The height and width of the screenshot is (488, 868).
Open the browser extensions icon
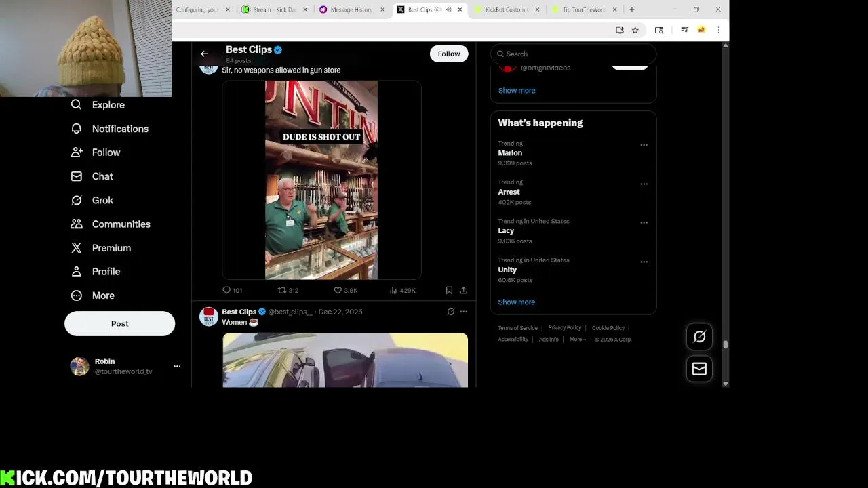659,30
